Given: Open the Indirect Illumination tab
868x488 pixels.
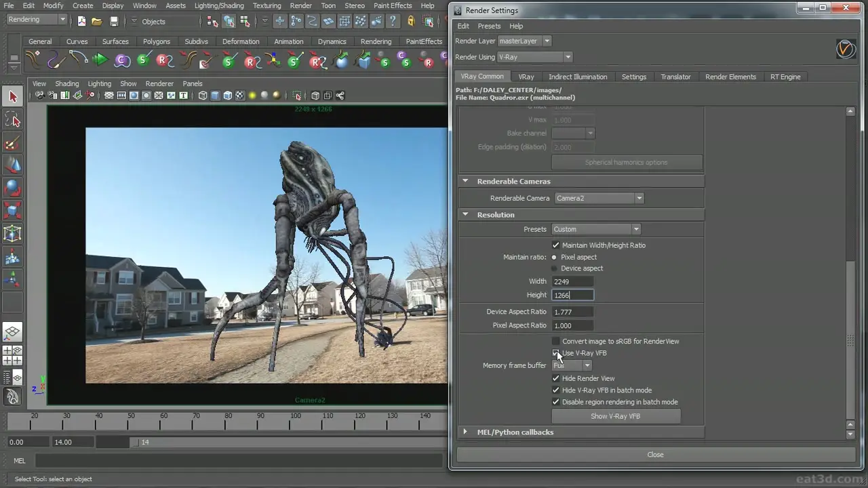Looking at the screenshot, I should pyautogui.click(x=578, y=77).
